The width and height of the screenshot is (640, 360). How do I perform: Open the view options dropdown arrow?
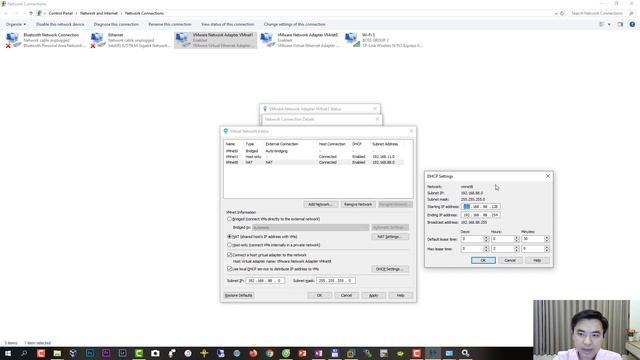(x=609, y=24)
